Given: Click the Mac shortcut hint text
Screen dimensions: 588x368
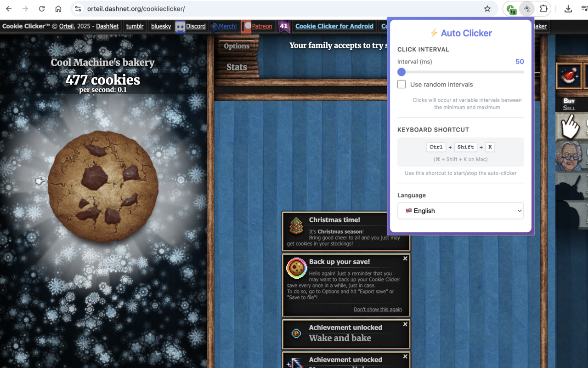Looking at the screenshot, I should (x=461, y=159).
